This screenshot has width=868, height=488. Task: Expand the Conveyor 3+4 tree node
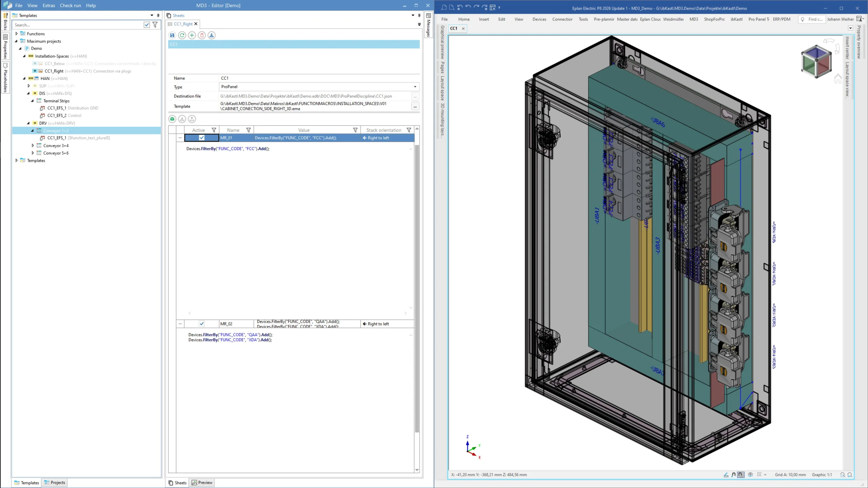(x=33, y=145)
